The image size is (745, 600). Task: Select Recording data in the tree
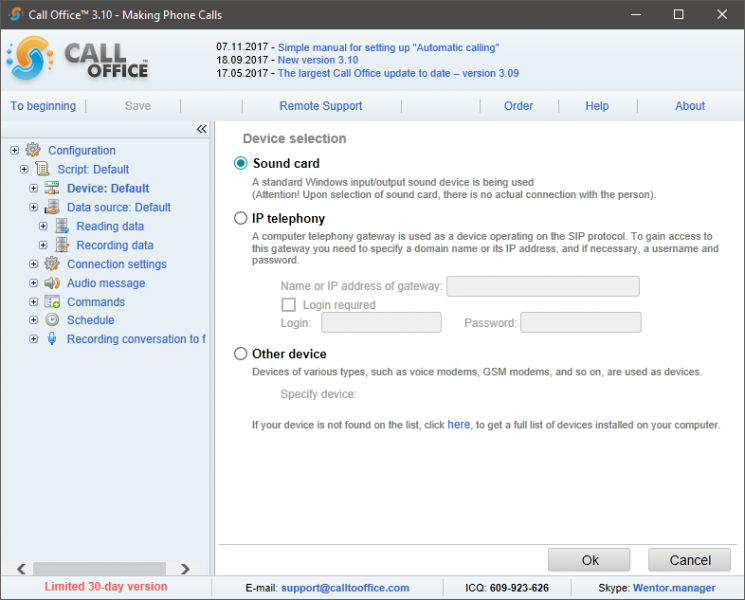(x=115, y=245)
